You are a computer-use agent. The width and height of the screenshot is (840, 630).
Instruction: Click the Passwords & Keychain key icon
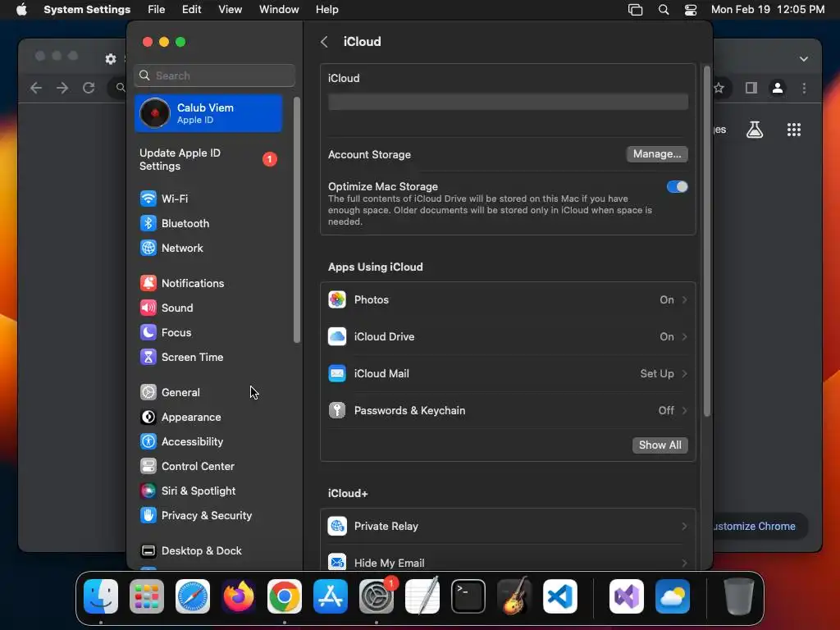337,410
